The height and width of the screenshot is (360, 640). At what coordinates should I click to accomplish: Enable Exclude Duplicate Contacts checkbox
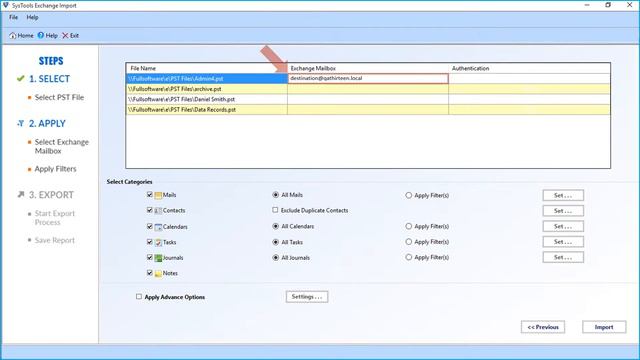(x=275, y=210)
